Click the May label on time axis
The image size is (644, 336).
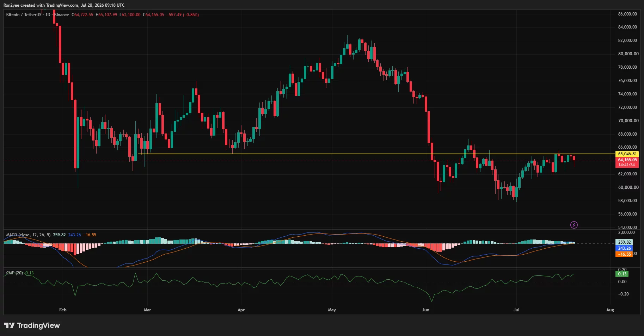pos(332,310)
